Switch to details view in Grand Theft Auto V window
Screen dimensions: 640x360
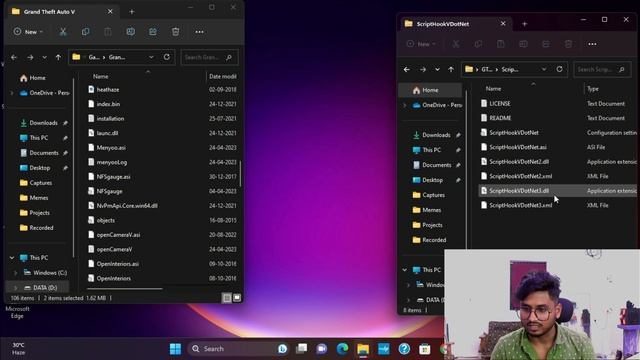click(x=227, y=298)
